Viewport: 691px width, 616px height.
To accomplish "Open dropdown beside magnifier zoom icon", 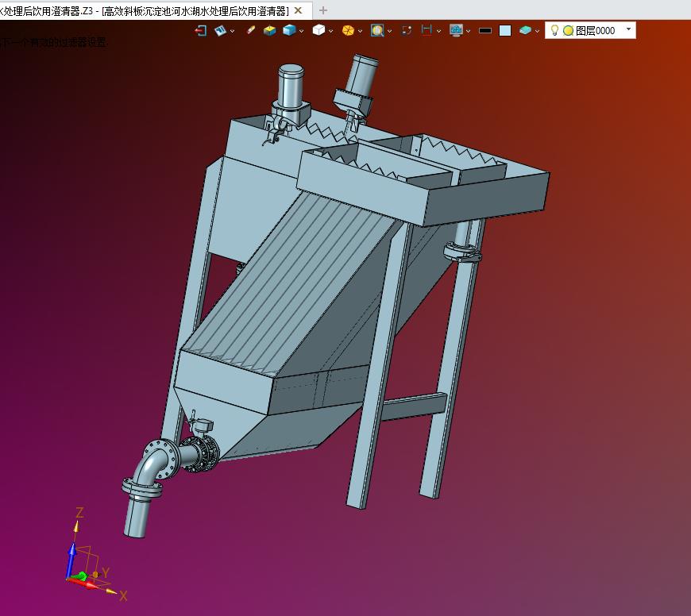I will (x=389, y=31).
